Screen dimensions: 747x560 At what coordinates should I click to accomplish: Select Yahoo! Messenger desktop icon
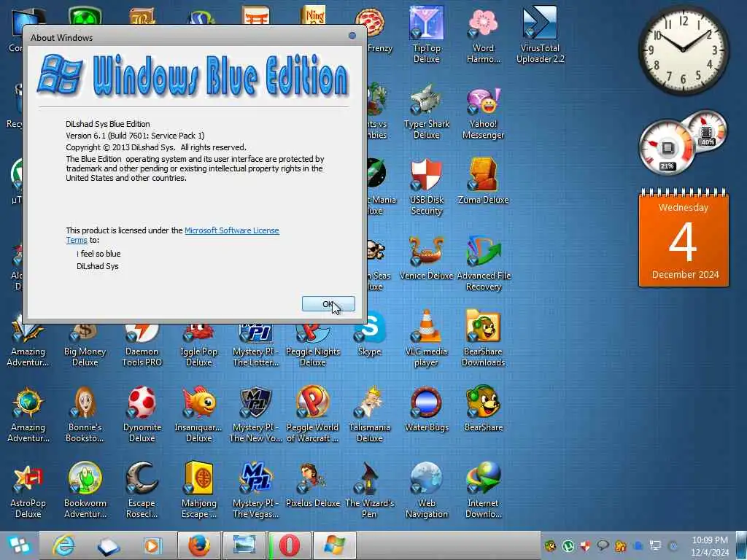click(x=483, y=112)
